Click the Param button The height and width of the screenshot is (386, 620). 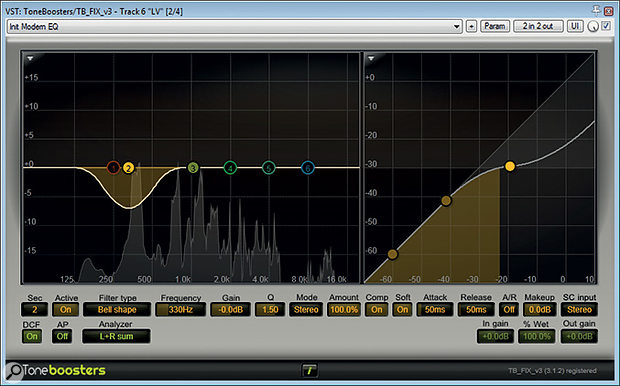[x=495, y=26]
